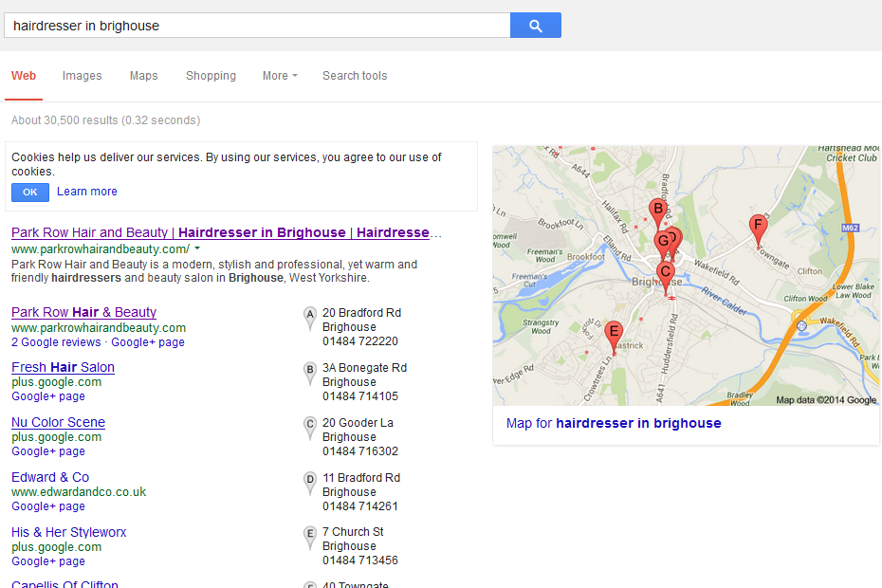Click marker E beside 7 Church St
The height and width of the screenshot is (588, 882).
(309, 539)
